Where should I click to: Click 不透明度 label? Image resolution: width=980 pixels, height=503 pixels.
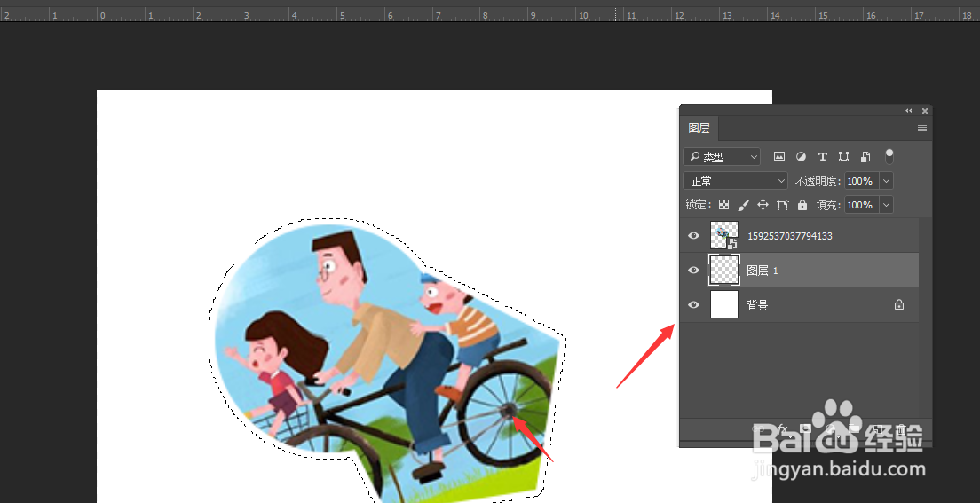click(x=818, y=181)
